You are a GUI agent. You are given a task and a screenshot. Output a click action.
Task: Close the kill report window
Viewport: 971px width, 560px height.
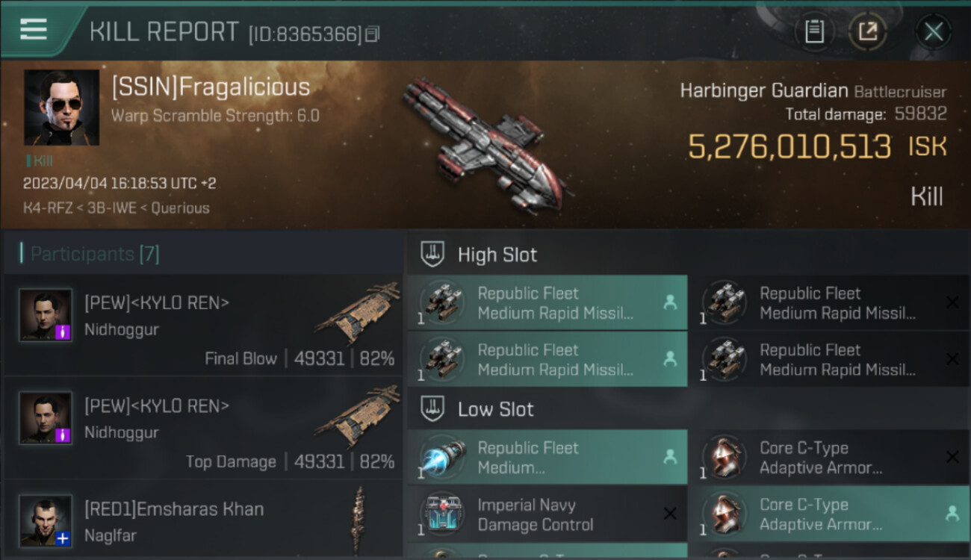coord(933,31)
